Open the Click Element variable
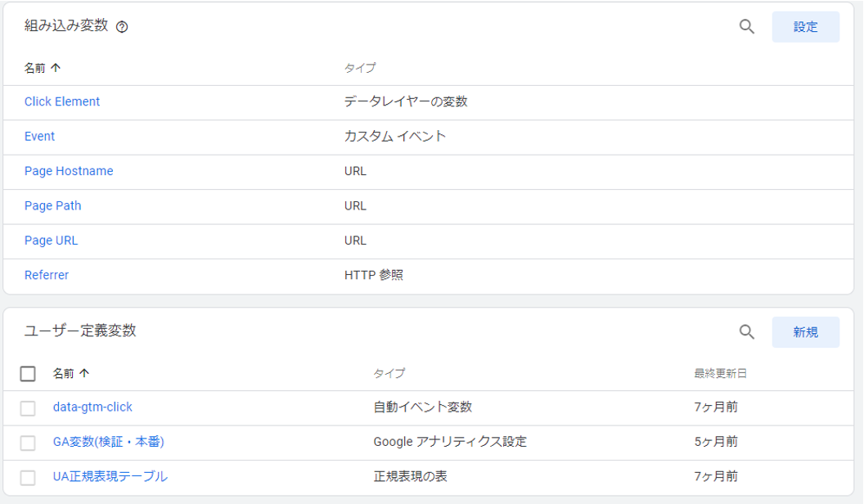864x504 pixels. 62,101
